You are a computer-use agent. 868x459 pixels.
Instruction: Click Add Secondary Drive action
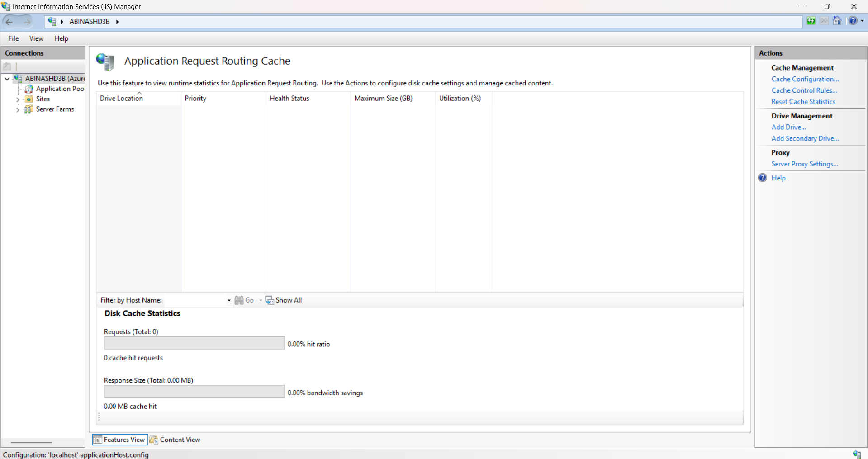[x=805, y=138]
